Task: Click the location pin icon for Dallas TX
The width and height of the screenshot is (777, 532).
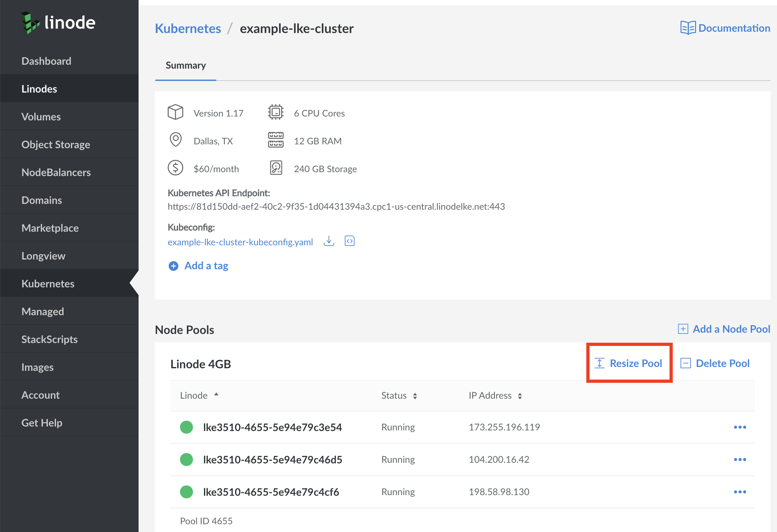Action: tap(176, 140)
